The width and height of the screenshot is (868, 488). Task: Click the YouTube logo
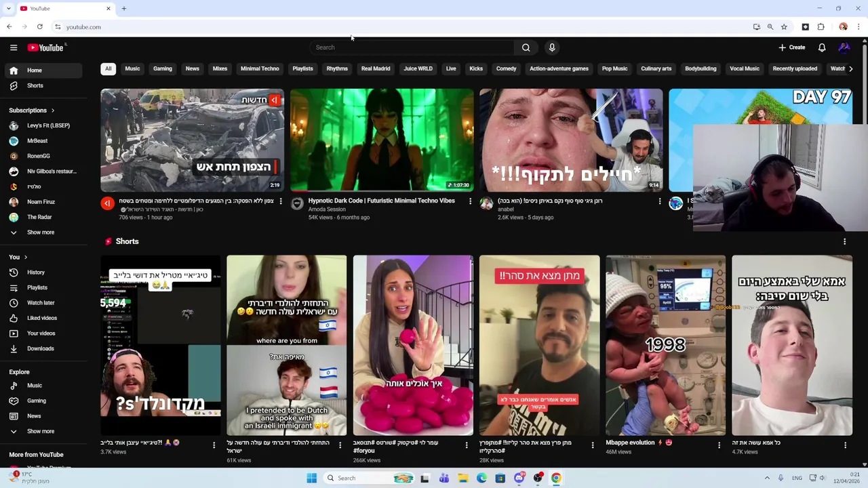point(45,47)
